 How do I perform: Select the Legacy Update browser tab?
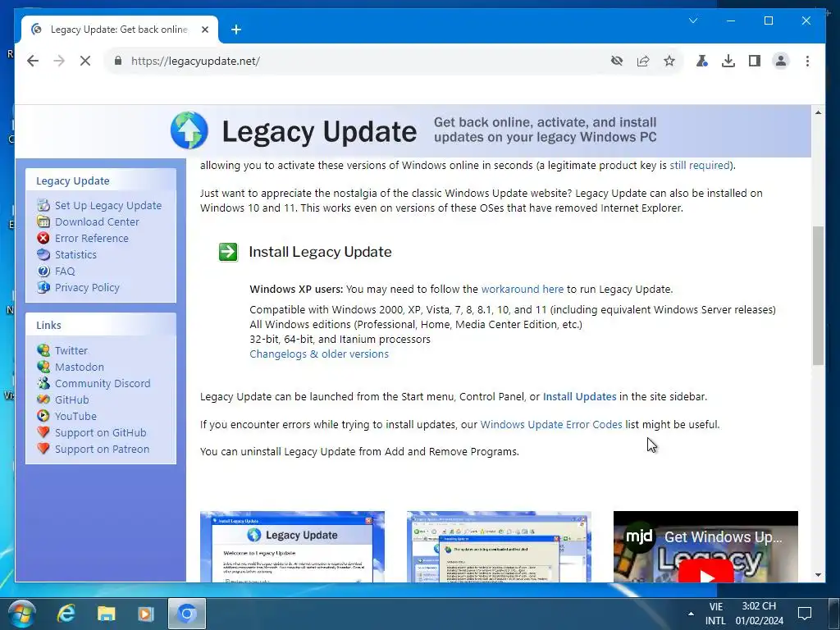(120, 30)
